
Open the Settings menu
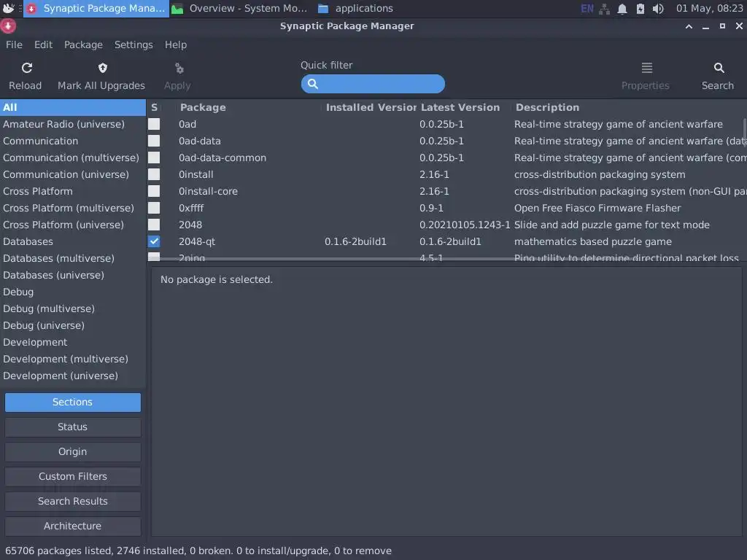point(133,44)
